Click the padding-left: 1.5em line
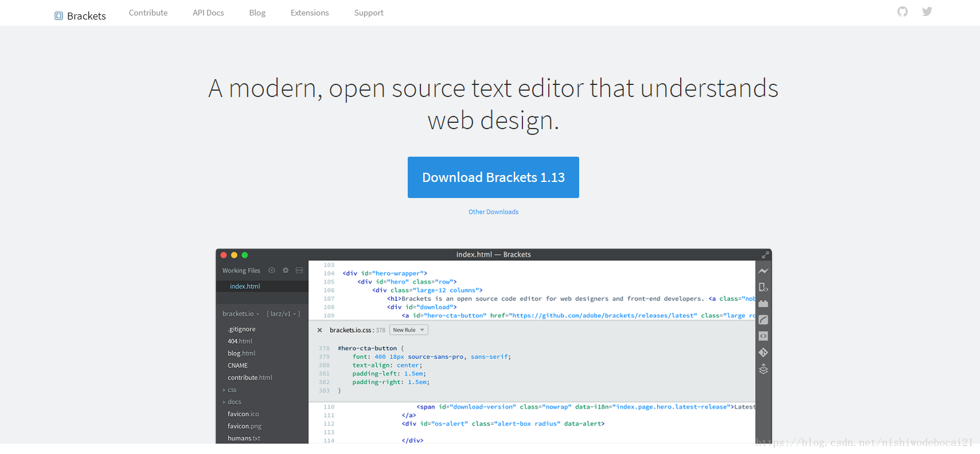This screenshot has height=454, width=980. (389, 374)
